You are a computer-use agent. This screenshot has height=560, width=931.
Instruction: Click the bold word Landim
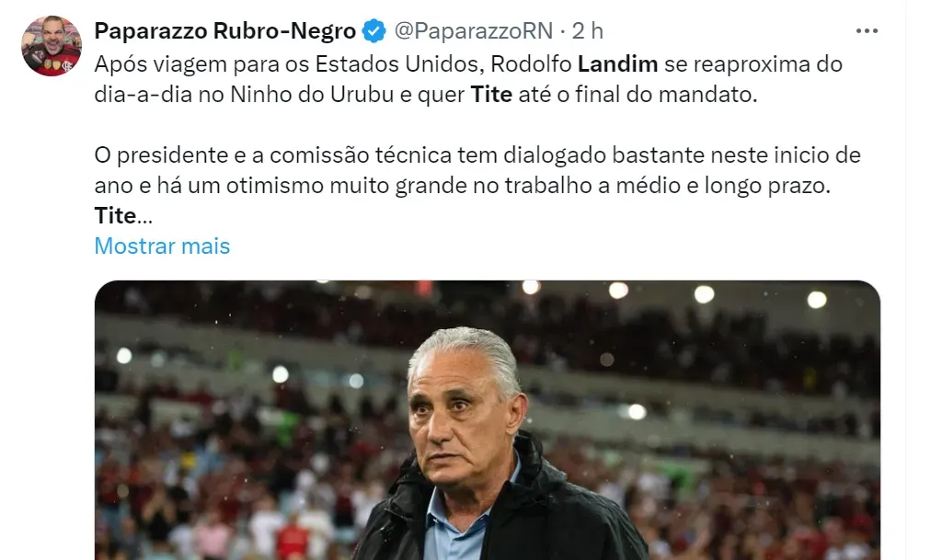[617, 63]
